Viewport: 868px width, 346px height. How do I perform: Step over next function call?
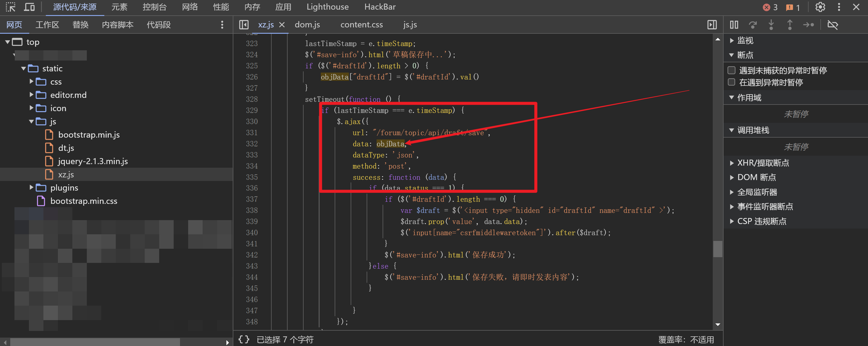(753, 25)
